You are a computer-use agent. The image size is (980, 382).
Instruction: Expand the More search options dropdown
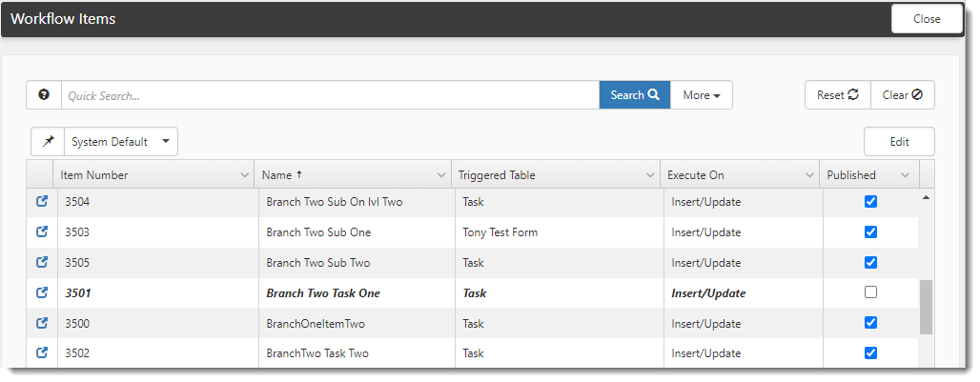(701, 95)
